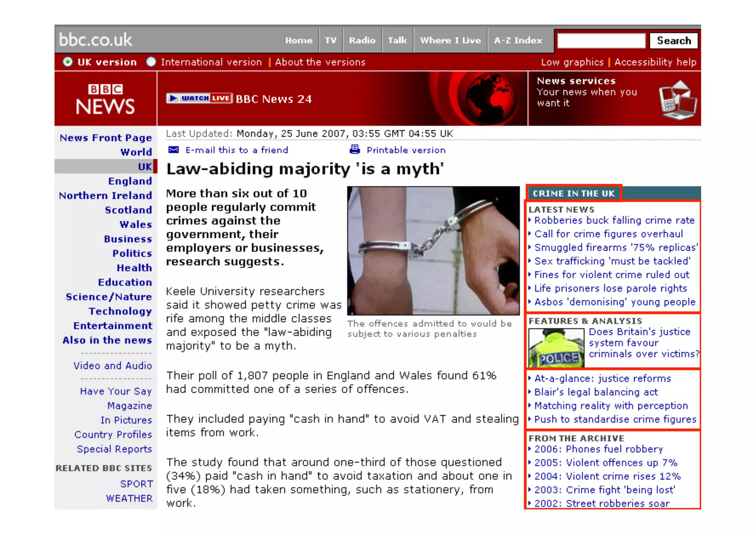756x534 pixels.
Task: Open 'Robberies buck falling crime rate' link
Action: coord(614,220)
